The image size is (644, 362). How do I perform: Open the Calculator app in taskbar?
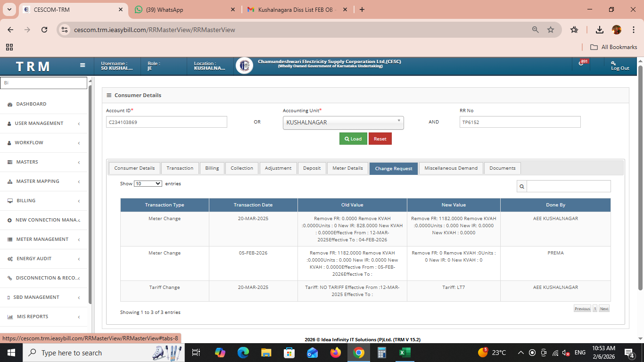[x=382, y=353]
